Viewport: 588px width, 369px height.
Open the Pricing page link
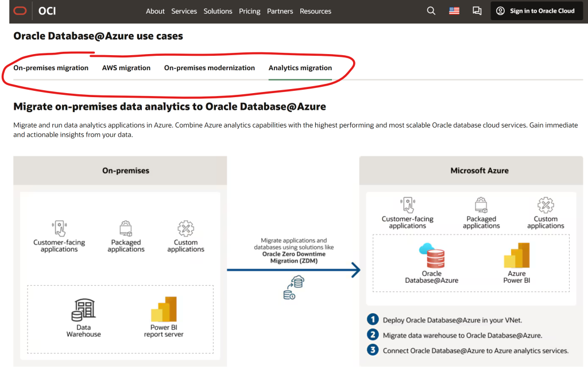point(249,11)
